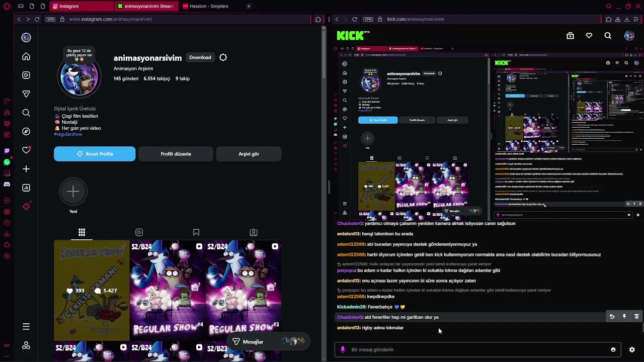Viewport: 644px width, 362px height.
Task: Click Download button beside username
Action: [x=200, y=57]
